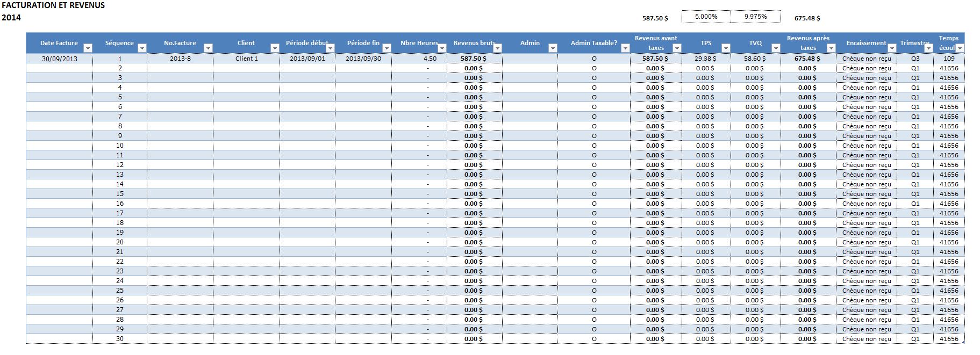Click invoice number cell 2013-8

pyautogui.click(x=180, y=59)
